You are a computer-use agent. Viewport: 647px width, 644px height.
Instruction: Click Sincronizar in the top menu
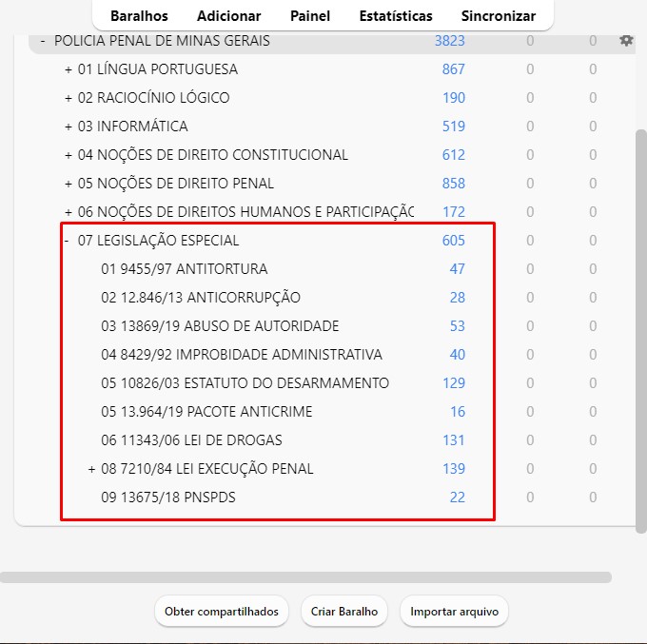(498, 16)
